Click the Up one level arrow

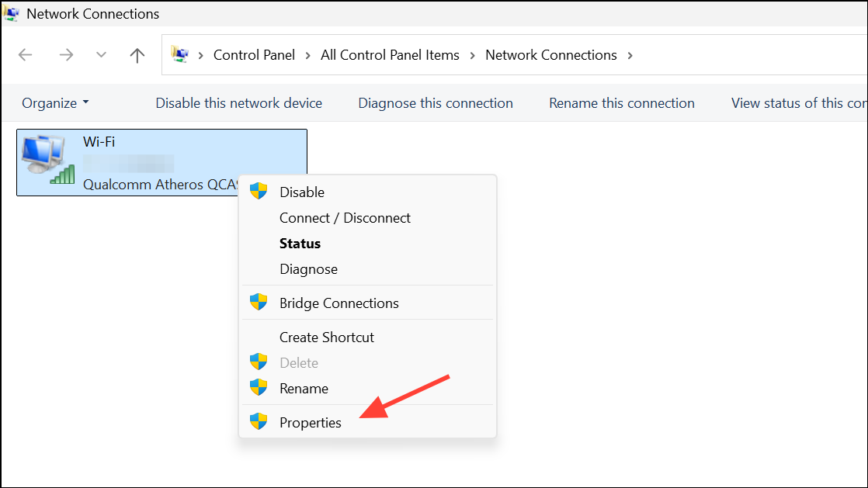coord(137,55)
